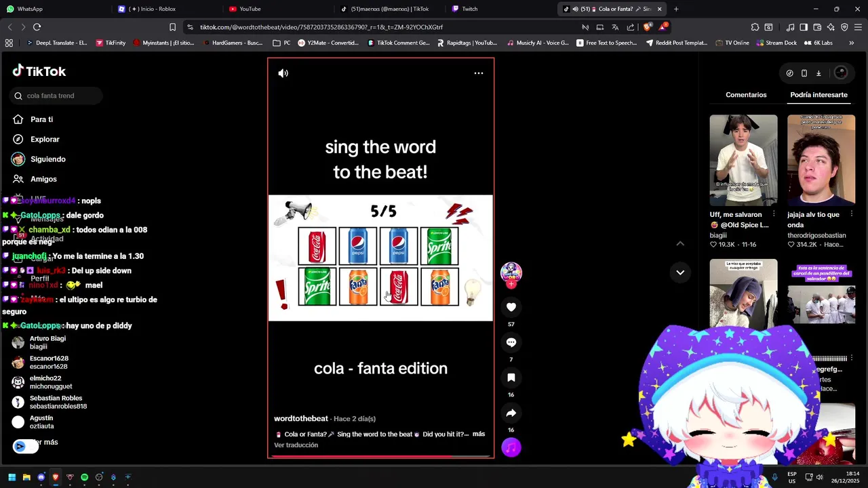The image size is (868, 488).
Task: Open Spotify from the taskbar
Action: click(x=84, y=477)
